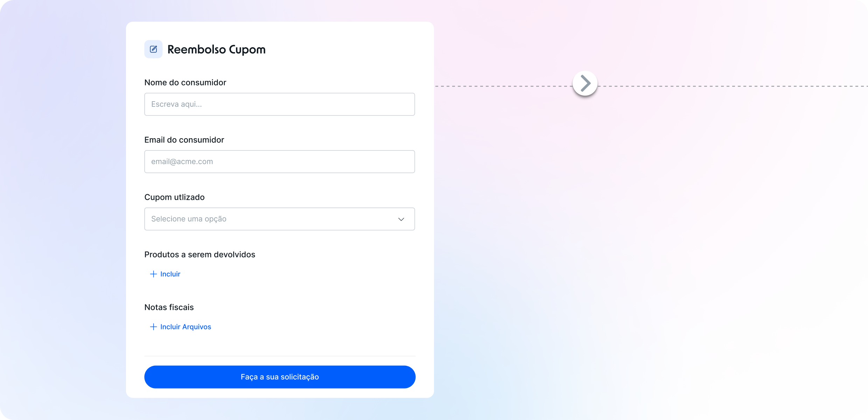868x420 pixels.
Task: Click the plus icon beside Incluir Arquivos
Action: (x=153, y=327)
